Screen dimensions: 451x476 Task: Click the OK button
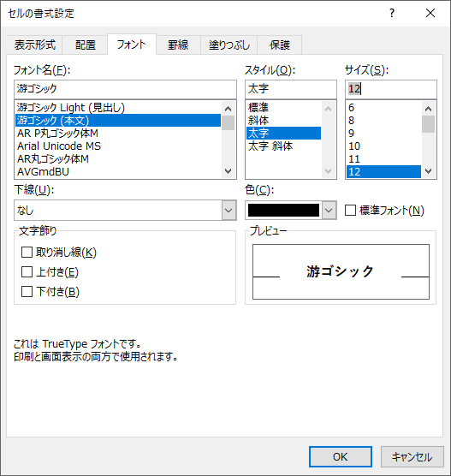[x=341, y=456]
